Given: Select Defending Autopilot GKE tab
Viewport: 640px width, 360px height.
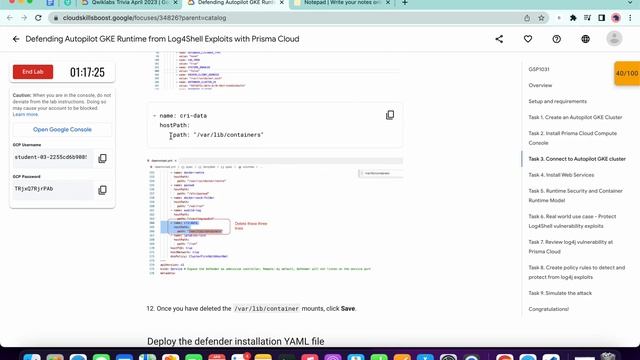Looking at the screenshot, I should pos(236,3).
